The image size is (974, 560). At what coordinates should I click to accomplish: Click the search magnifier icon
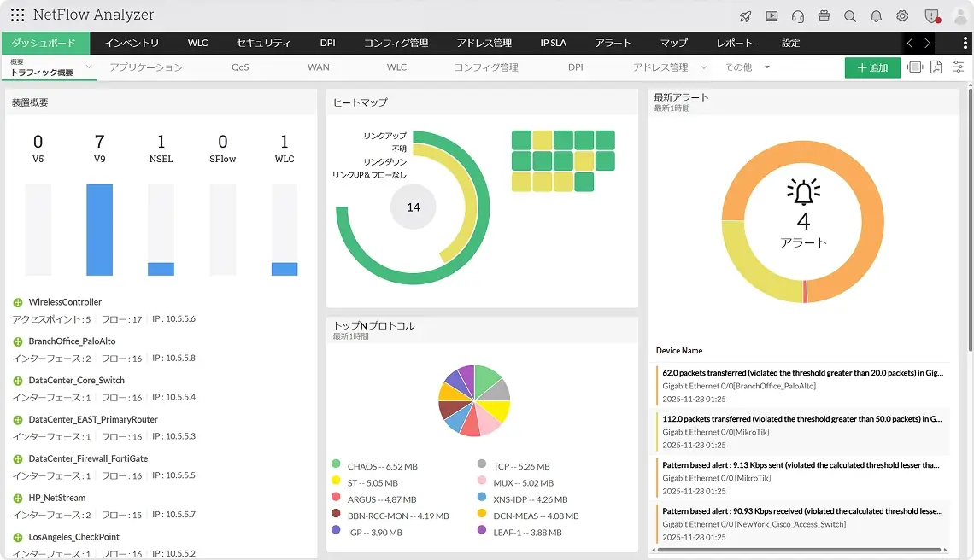pyautogui.click(x=850, y=17)
